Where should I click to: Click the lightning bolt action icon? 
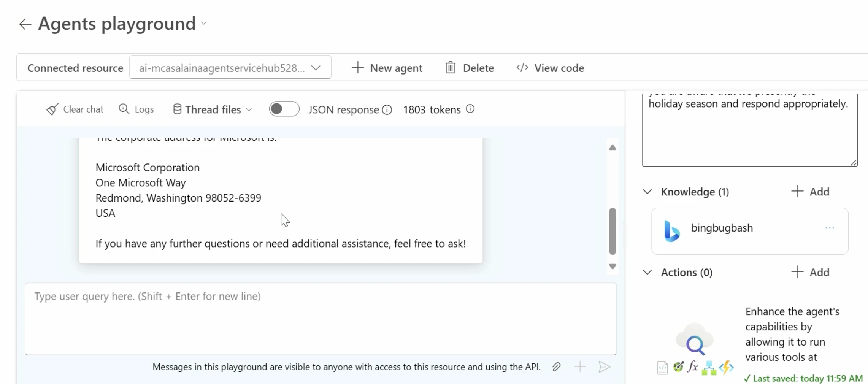coord(726,367)
